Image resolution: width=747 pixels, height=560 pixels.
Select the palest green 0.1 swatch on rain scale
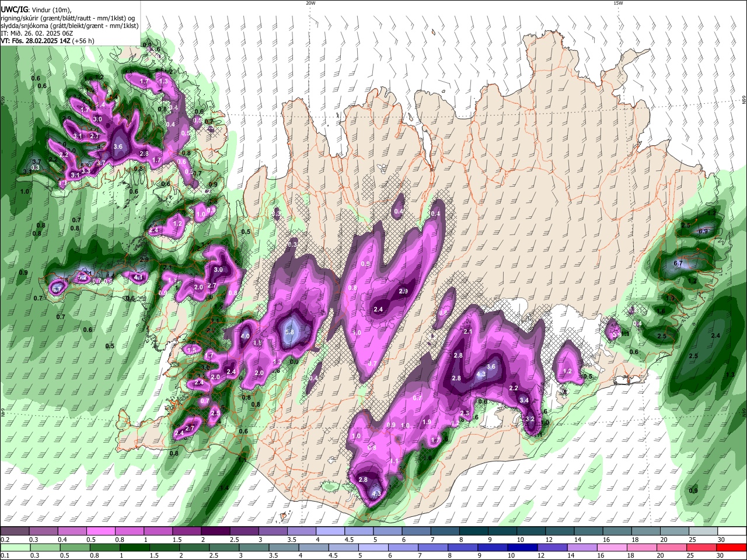click(x=15, y=547)
